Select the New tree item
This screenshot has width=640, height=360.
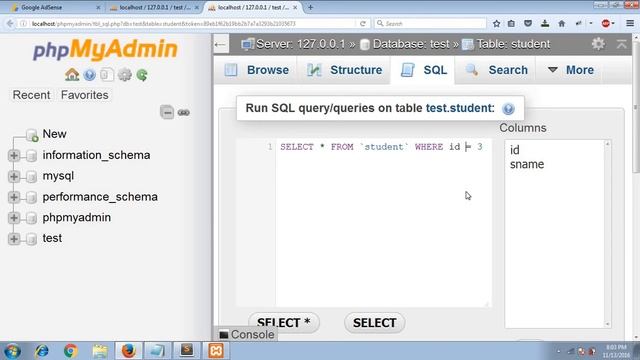pos(55,134)
